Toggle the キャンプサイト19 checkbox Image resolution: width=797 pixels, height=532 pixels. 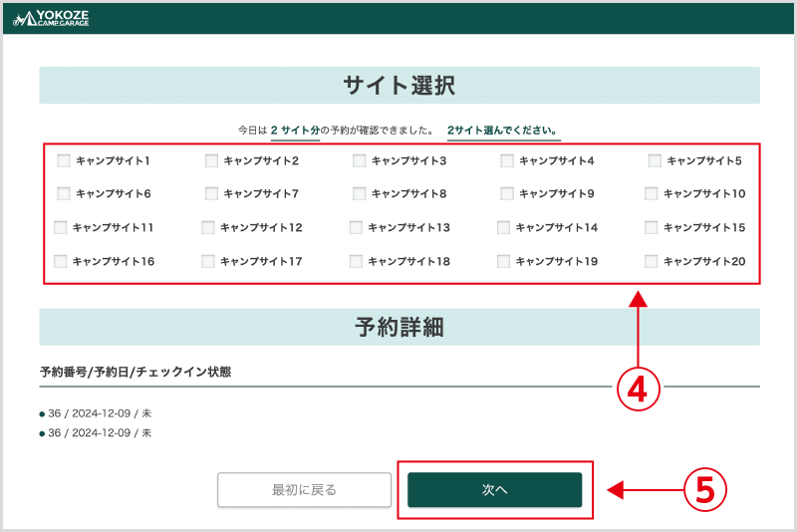[x=504, y=262]
